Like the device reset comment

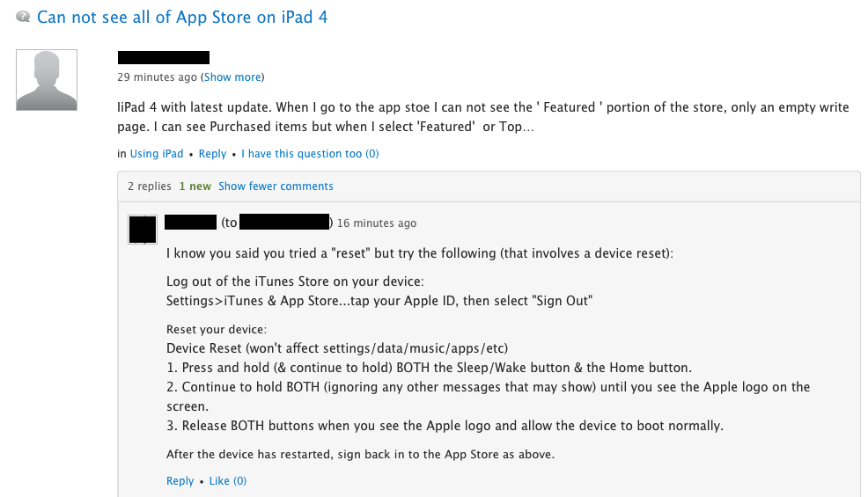coord(227,481)
